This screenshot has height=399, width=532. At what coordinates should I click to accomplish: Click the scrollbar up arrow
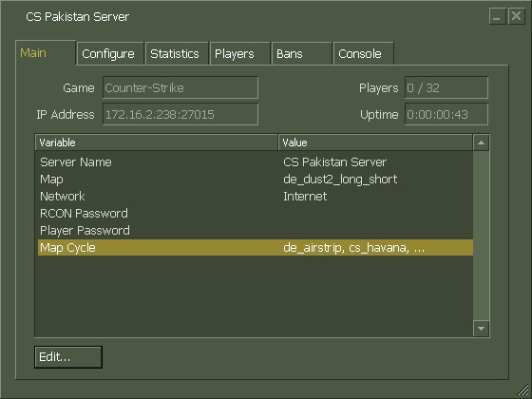pyautogui.click(x=481, y=142)
